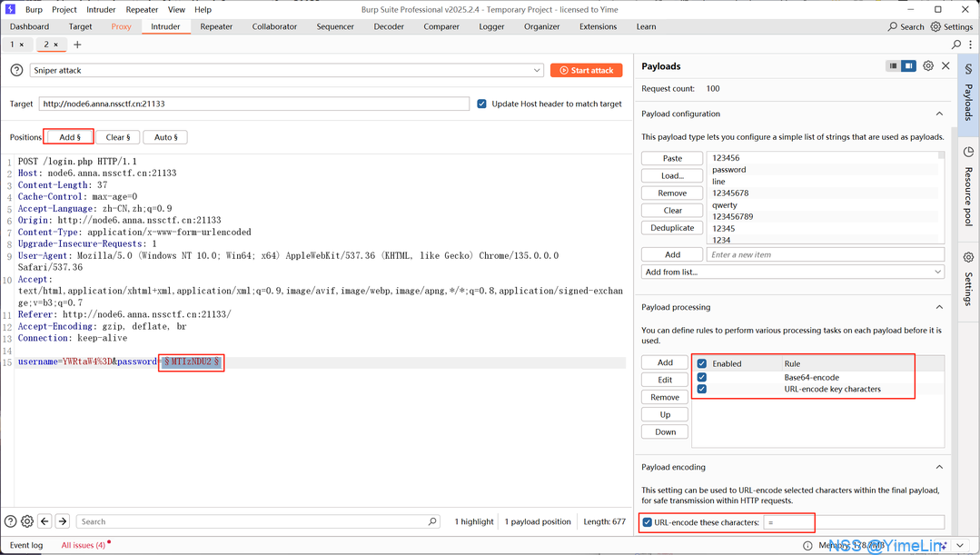Click the request Search text field
The height and width of the screenshot is (555, 980).
click(x=258, y=521)
